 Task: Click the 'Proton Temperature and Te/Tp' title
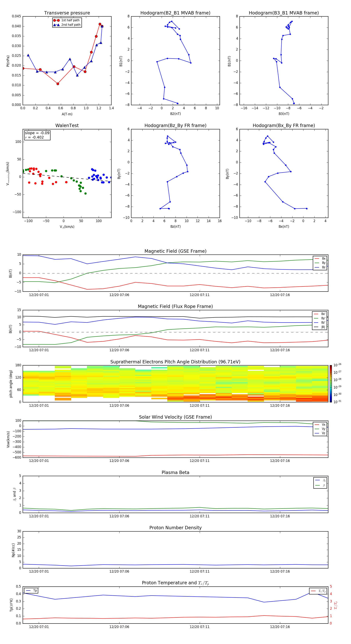175,583
